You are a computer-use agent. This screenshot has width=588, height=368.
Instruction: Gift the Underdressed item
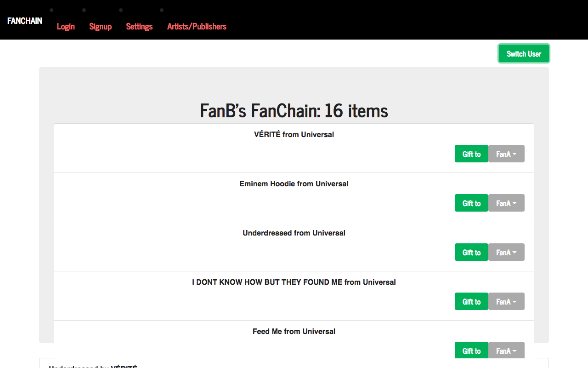pyautogui.click(x=471, y=252)
